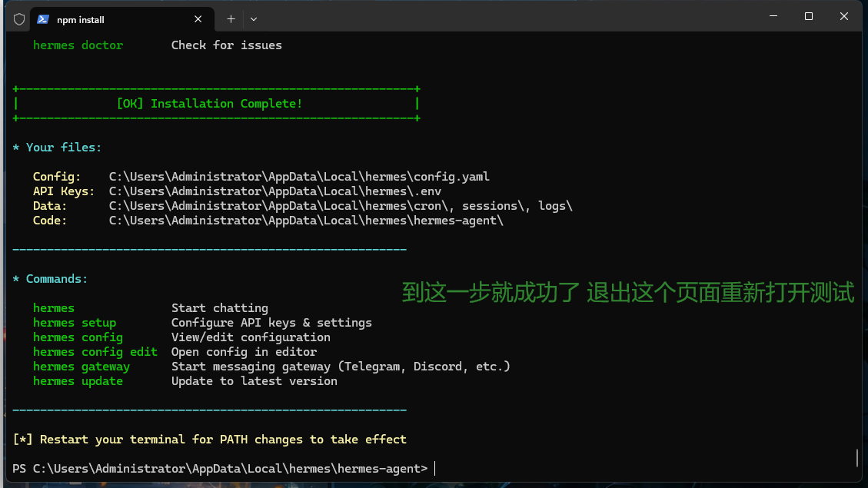This screenshot has height=488, width=868.
Task: Maximize the terminal window
Action: point(809,17)
